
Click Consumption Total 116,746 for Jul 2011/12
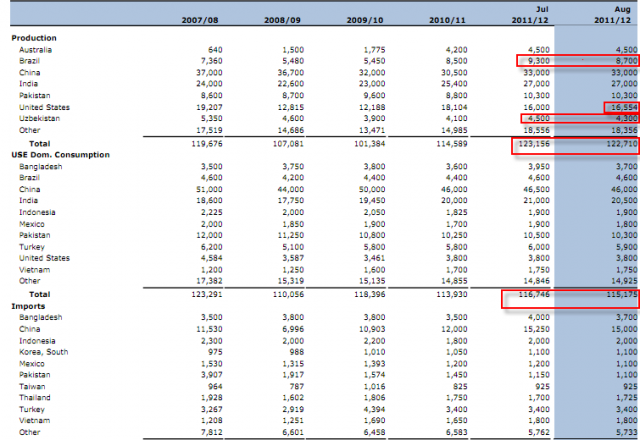tap(534, 294)
